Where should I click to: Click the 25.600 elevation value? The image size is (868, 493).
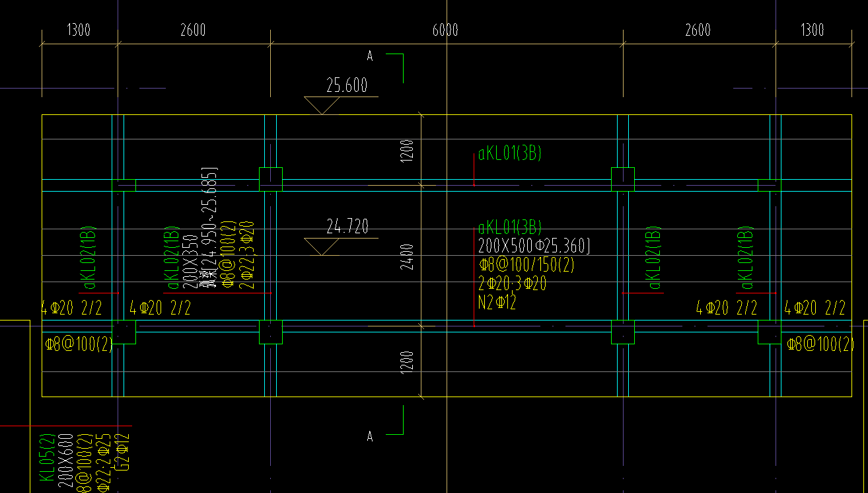(x=347, y=85)
